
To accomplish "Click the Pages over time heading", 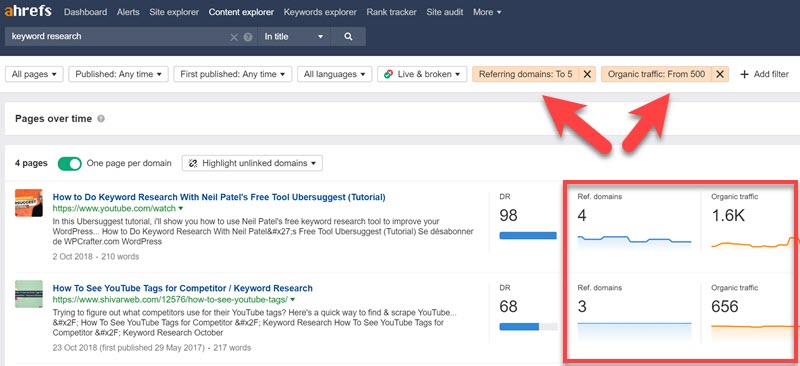I will (x=54, y=119).
